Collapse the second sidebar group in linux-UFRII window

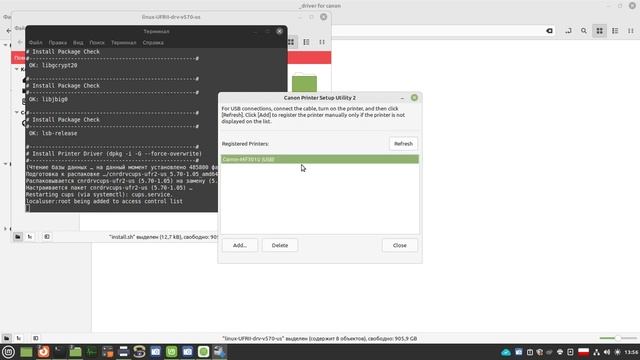click(x=17, y=112)
